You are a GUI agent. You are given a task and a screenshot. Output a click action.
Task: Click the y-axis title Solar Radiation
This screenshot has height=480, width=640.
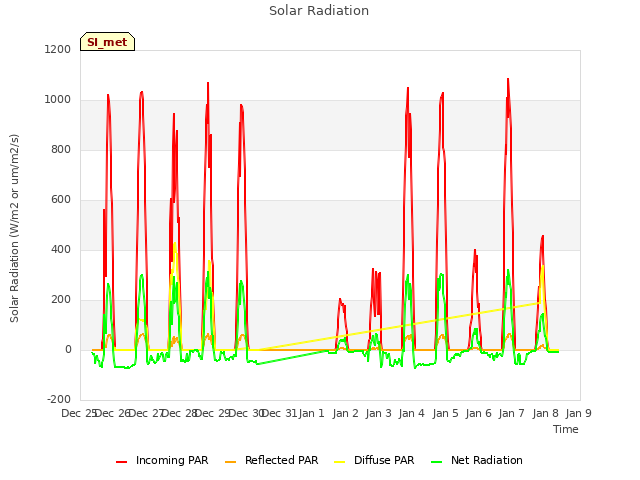14,228
